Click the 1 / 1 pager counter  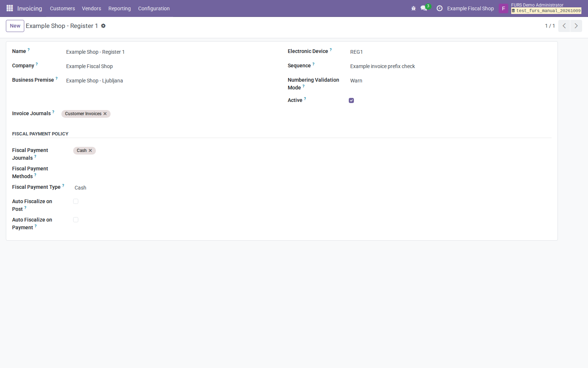[x=550, y=26]
